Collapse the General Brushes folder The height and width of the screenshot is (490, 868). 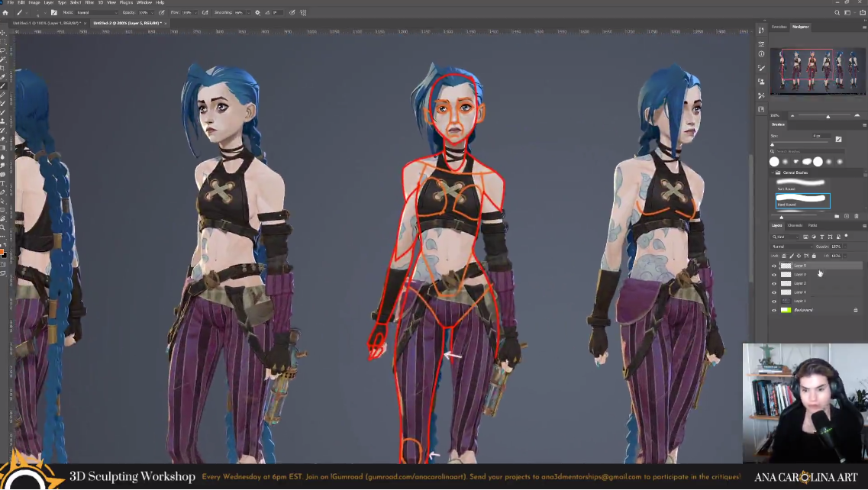point(773,172)
